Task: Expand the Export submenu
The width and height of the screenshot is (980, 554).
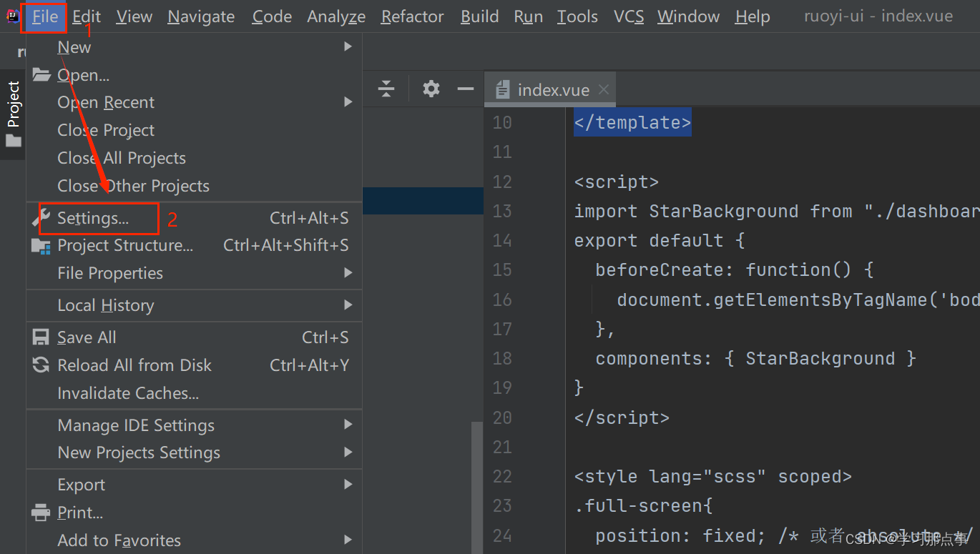Action: point(194,485)
